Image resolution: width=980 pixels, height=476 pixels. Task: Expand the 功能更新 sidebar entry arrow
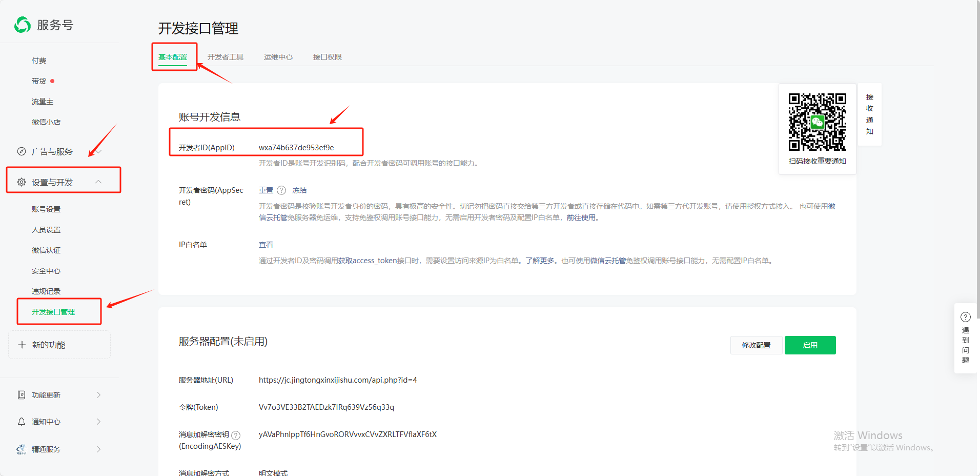point(98,395)
